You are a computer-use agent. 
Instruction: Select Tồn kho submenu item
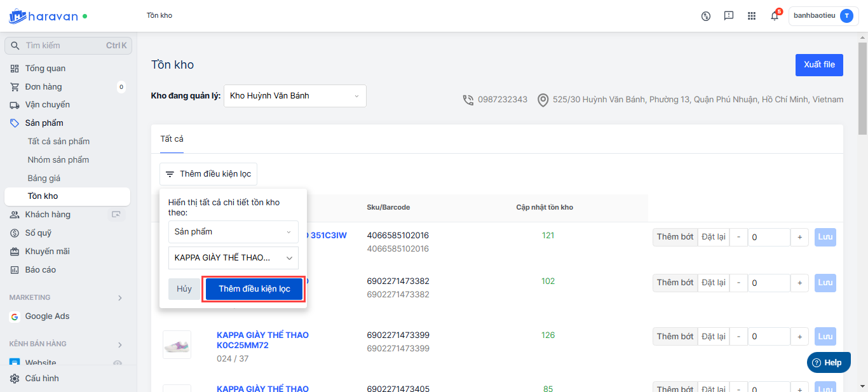[67, 196]
